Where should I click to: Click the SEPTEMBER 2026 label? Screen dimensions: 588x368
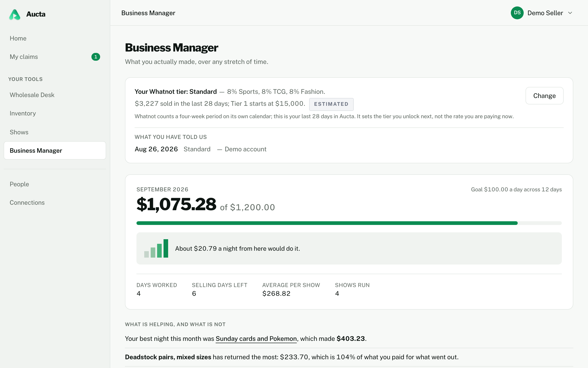[162, 189]
